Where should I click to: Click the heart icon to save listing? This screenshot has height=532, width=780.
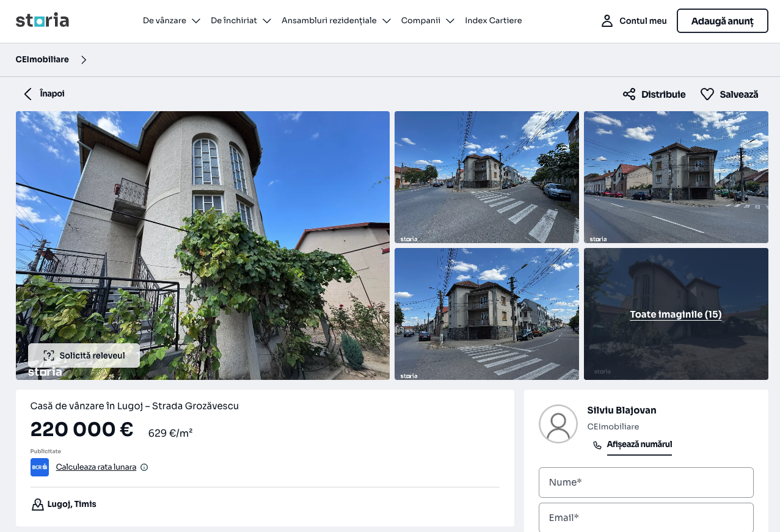(707, 94)
